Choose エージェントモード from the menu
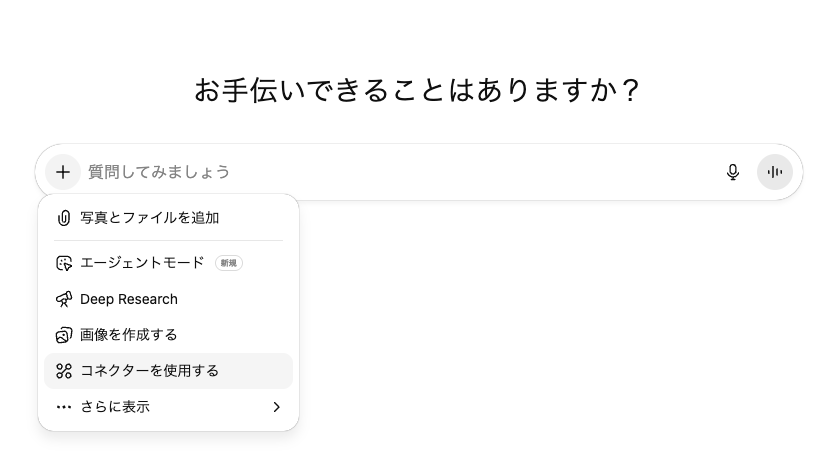This screenshot has width=822, height=473. [x=142, y=263]
